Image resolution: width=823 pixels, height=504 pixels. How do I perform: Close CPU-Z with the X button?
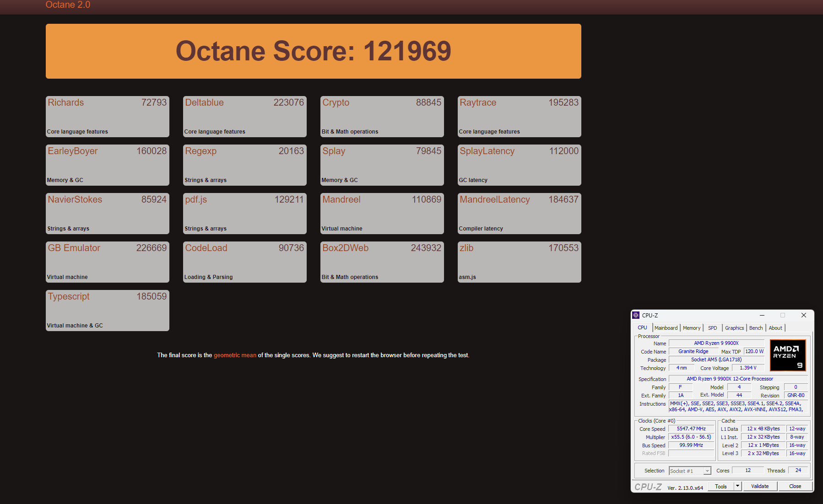(804, 315)
